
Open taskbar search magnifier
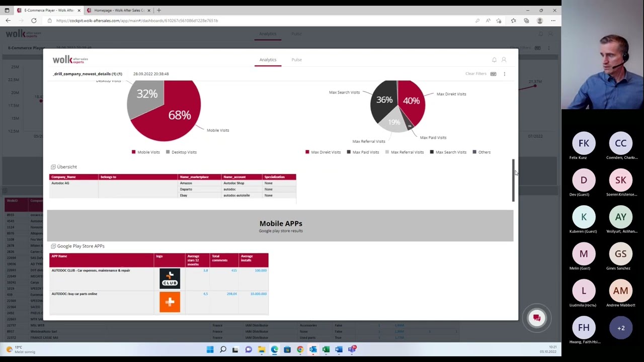pos(223,349)
